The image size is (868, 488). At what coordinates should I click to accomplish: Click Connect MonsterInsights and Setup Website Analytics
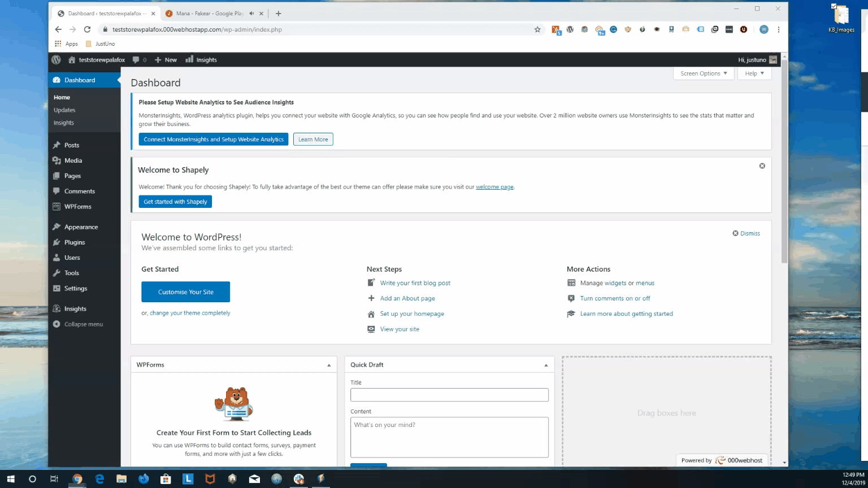213,139
